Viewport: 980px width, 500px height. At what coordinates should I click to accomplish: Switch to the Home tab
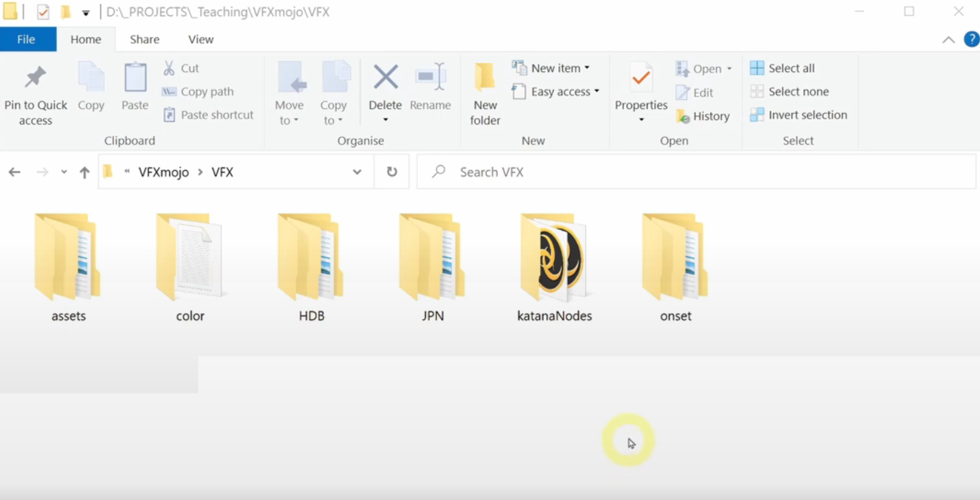(x=86, y=39)
